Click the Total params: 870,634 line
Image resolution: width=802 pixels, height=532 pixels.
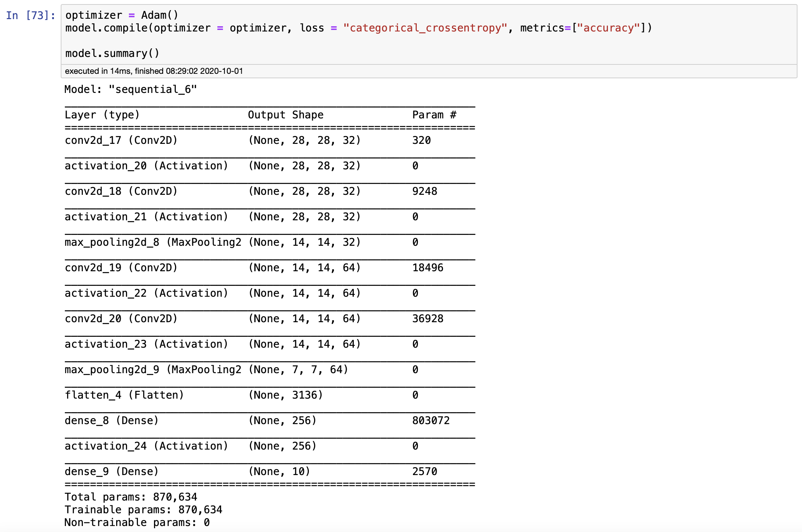click(x=131, y=496)
